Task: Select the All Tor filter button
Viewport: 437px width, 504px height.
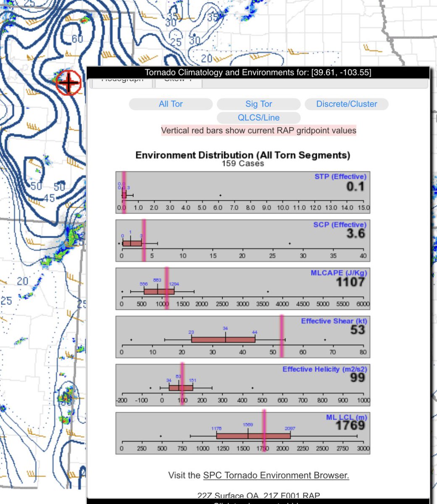Action: tap(171, 104)
